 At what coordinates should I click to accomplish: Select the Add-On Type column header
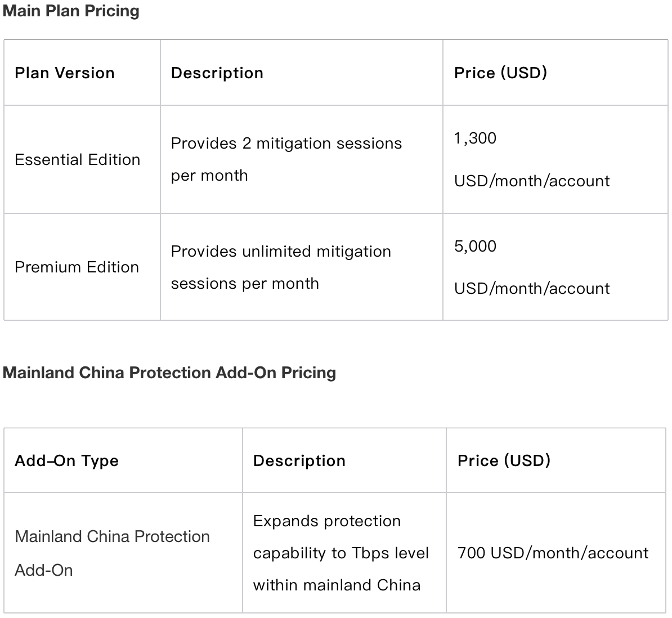66,461
